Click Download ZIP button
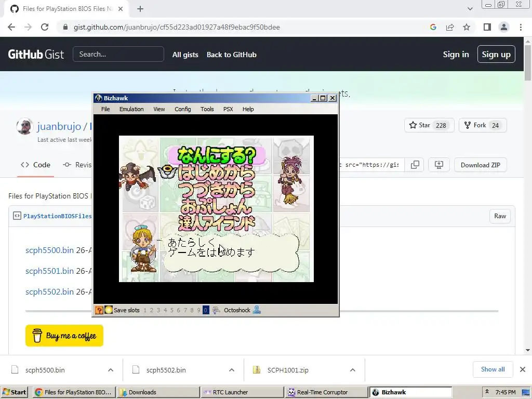Image resolution: width=532 pixels, height=399 pixels. (481, 165)
